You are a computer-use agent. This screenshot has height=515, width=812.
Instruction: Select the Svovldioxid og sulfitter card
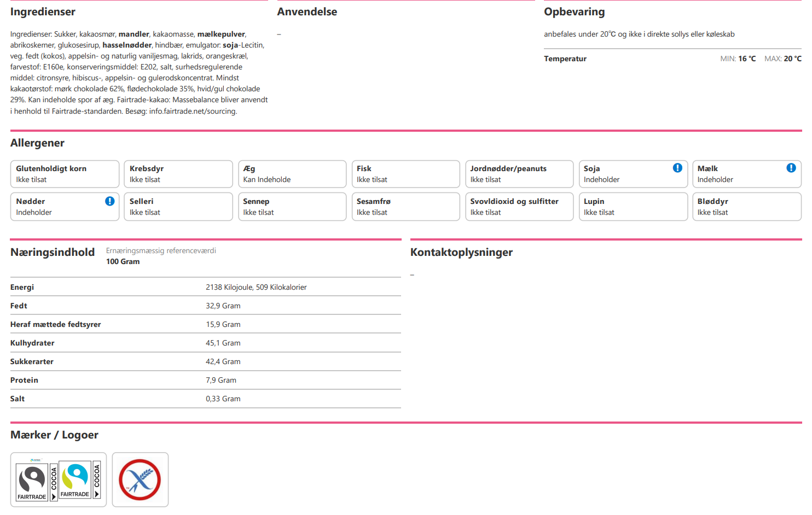click(x=519, y=207)
